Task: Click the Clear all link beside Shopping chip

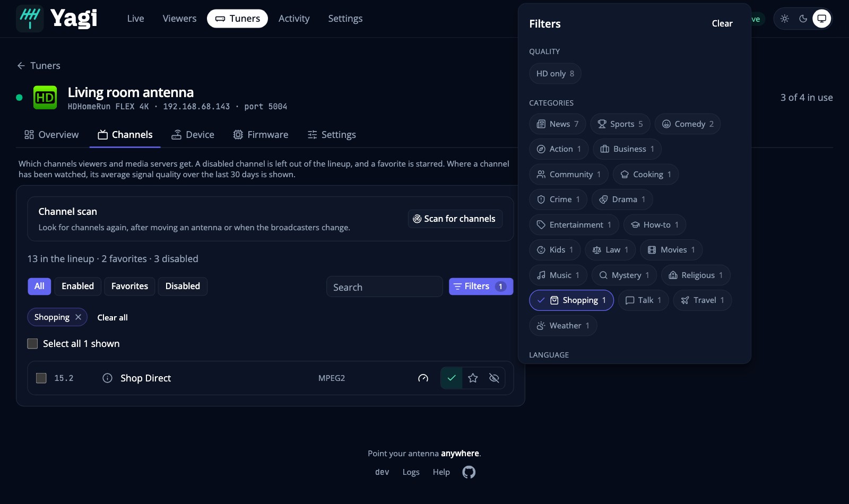Action: tap(112, 317)
